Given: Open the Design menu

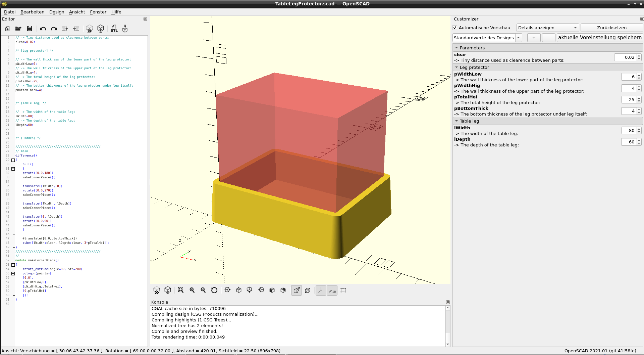Looking at the screenshot, I should tap(57, 12).
